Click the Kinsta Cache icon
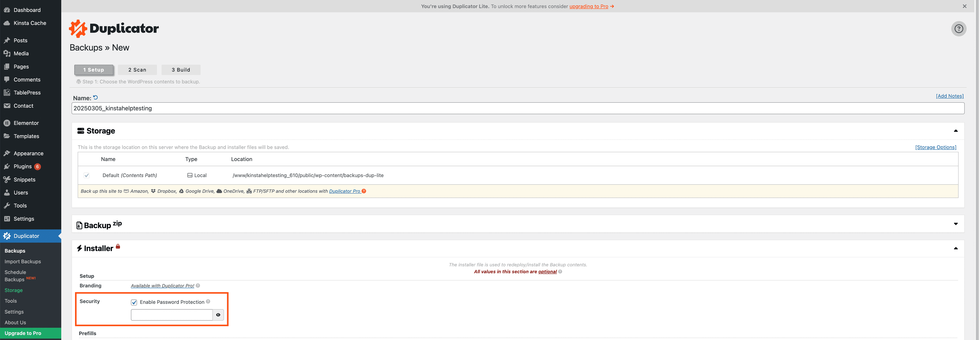Screen dimensions: 980x340 click(x=7, y=23)
